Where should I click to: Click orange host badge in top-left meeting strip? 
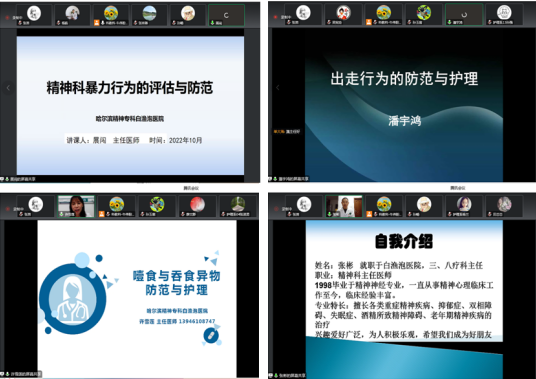coord(97,23)
